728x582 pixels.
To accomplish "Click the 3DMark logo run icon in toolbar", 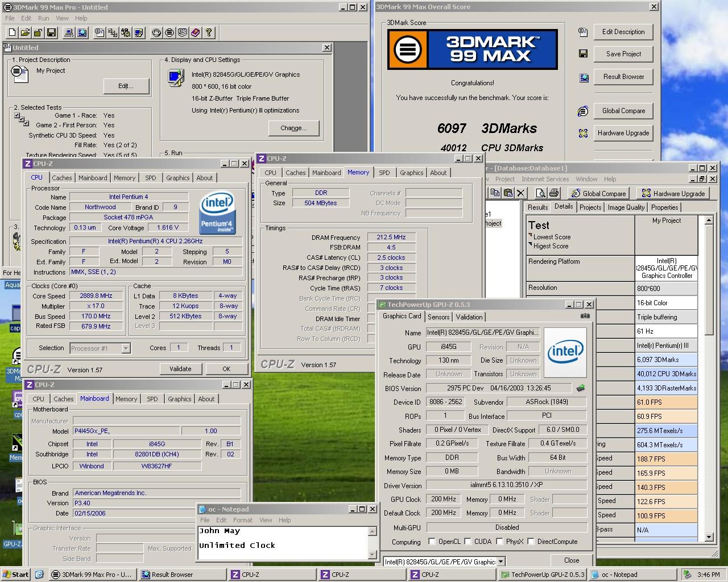I will [169, 32].
